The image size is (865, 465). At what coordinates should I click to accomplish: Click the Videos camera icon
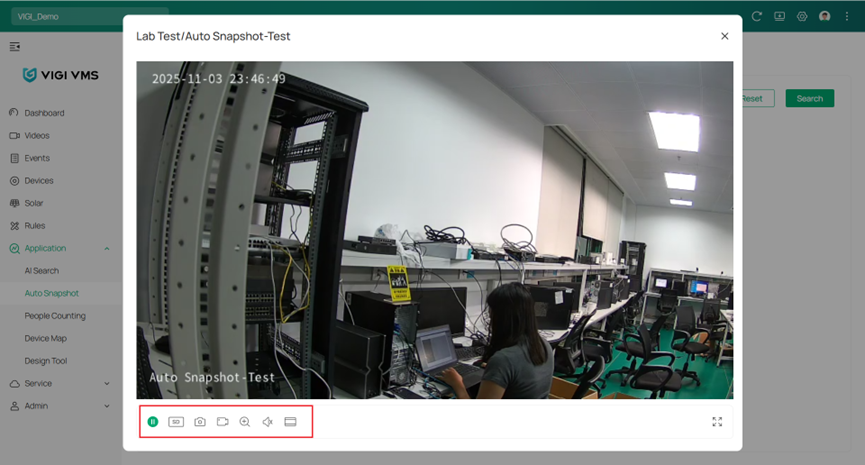(x=14, y=136)
